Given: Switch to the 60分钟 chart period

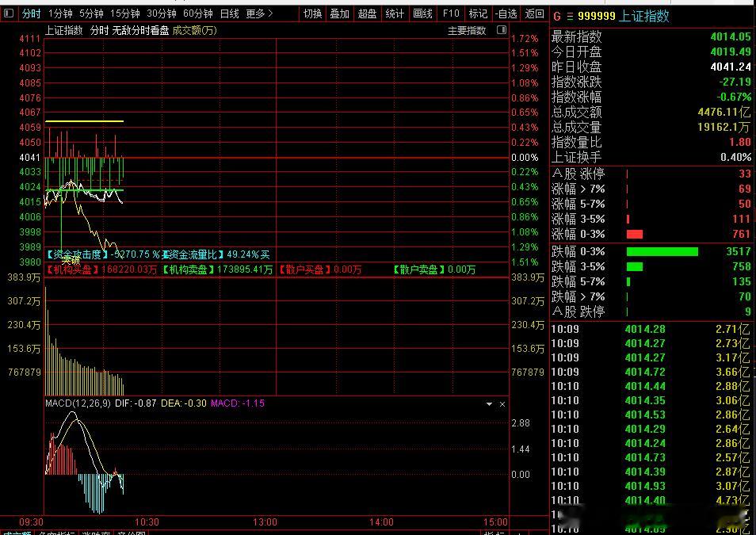Looking at the screenshot, I should click(x=198, y=14).
